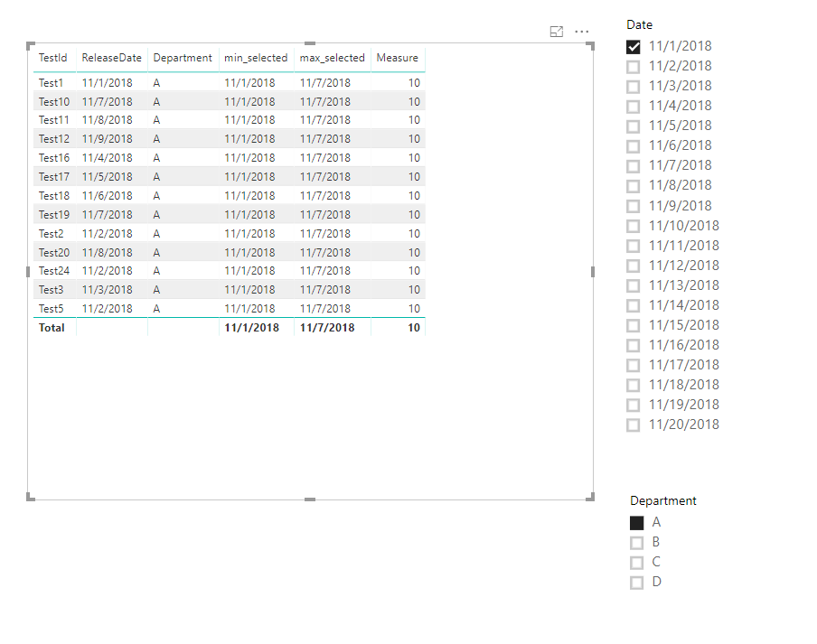Check the 11/4/2018 date checkbox

click(633, 107)
